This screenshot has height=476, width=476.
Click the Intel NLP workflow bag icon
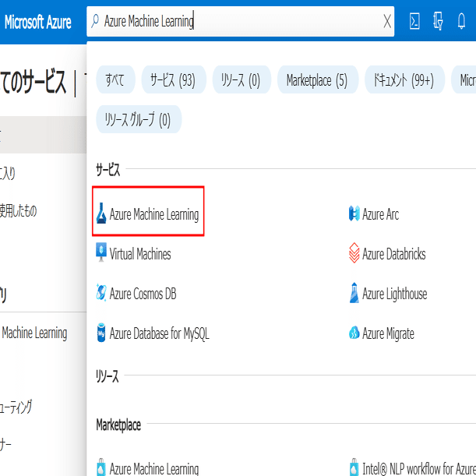(x=354, y=467)
